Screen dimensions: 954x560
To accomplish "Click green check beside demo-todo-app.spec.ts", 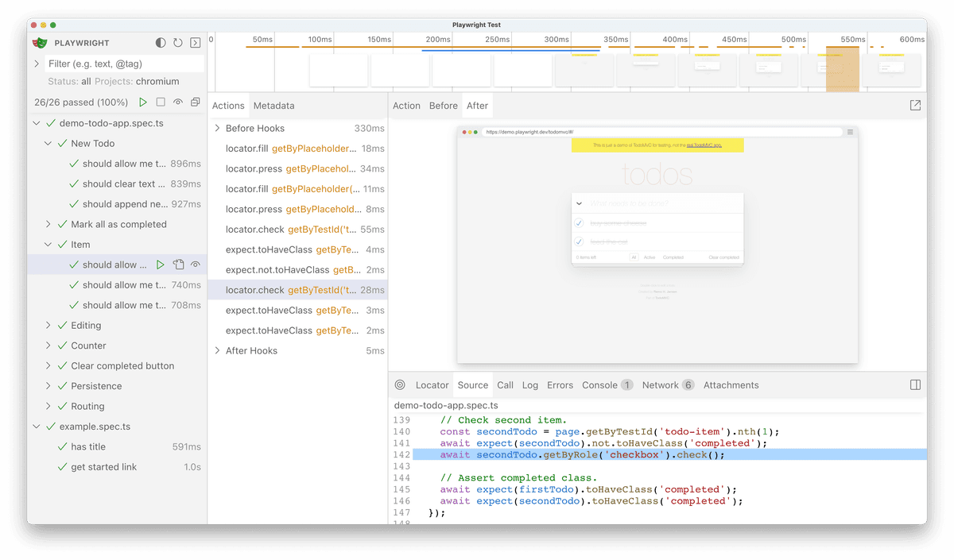I will [x=51, y=123].
